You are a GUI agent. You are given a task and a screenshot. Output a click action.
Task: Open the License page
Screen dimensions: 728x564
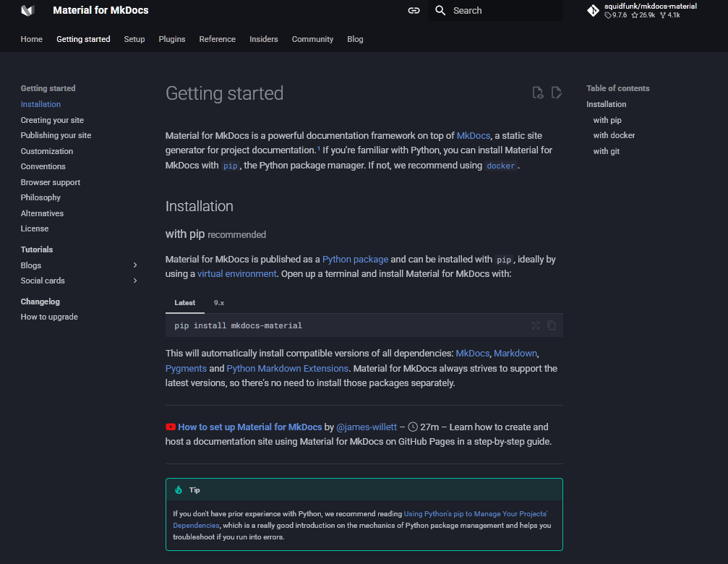(35, 228)
